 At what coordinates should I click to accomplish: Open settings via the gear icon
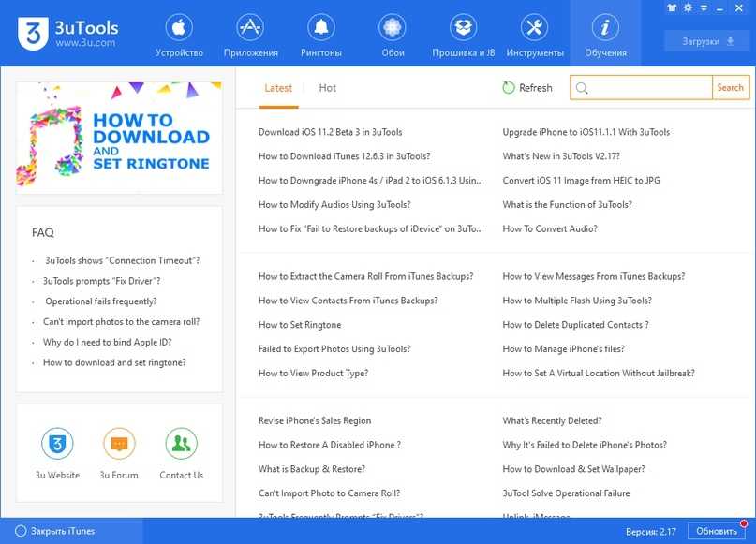pyautogui.click(x=688, y=7)
